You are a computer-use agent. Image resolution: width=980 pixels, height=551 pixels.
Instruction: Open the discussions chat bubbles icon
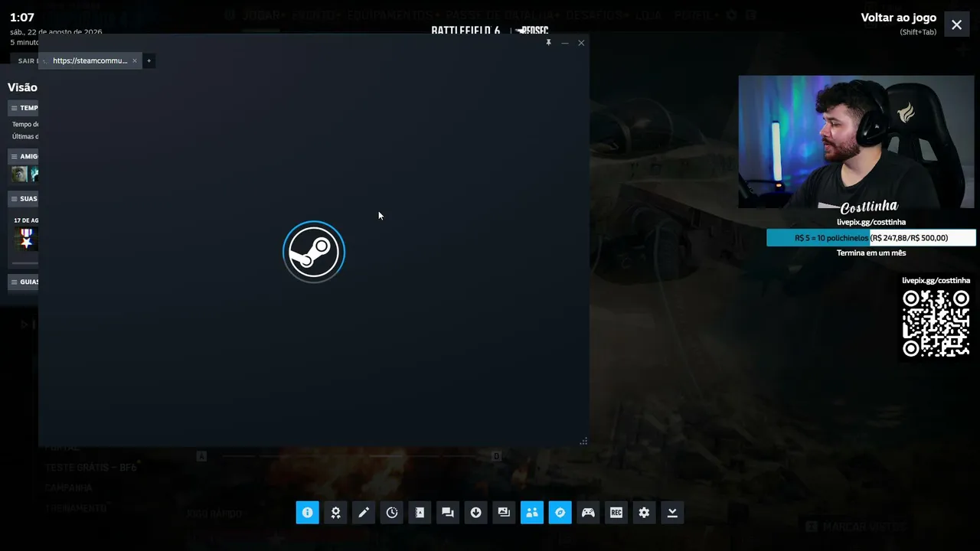[448, 513]
